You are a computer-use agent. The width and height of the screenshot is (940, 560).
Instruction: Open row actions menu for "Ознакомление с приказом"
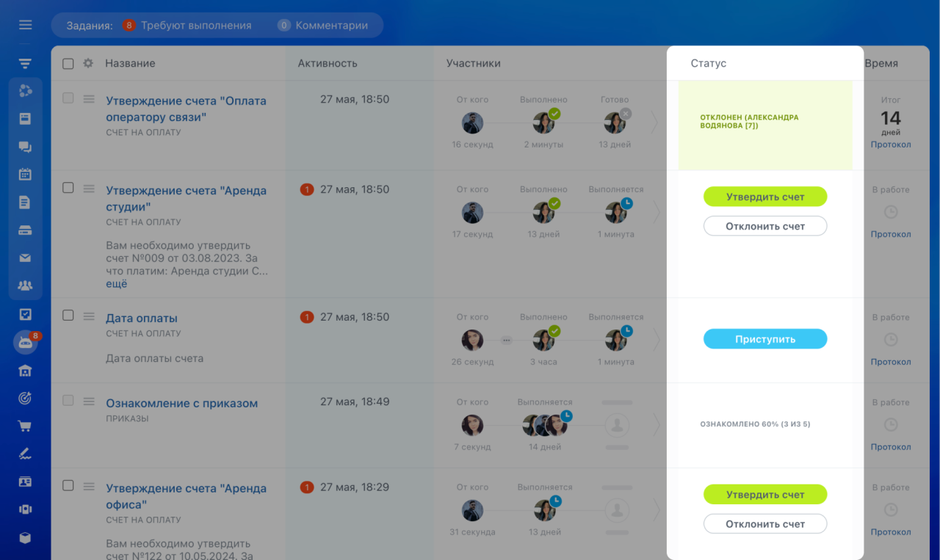tap(89, 401)
